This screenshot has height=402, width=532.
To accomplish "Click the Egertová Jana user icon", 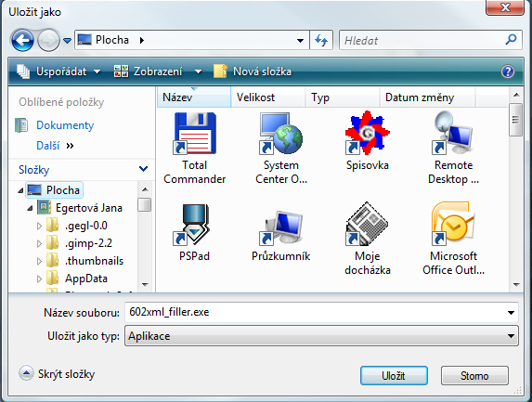I will point(44,207).
